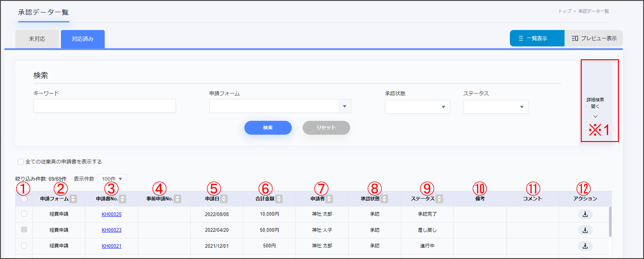Select amount cell 500円
The width and height of the screenshot is (644, 259).
click(269, 246)
